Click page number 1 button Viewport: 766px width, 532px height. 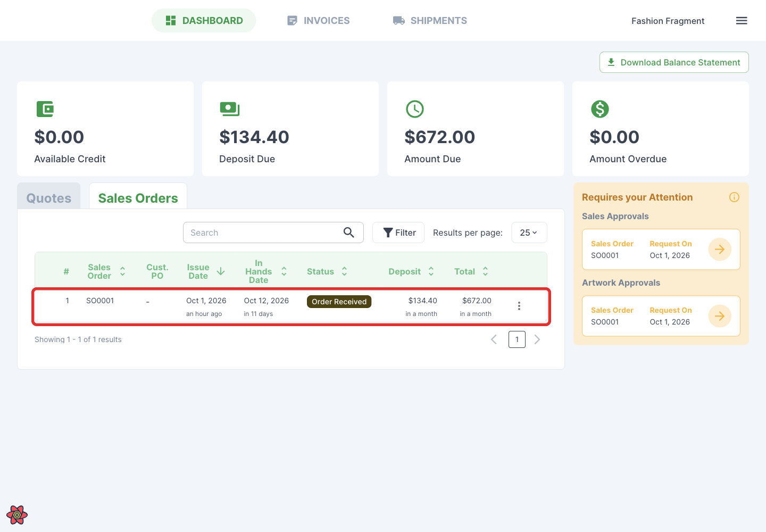517,339
